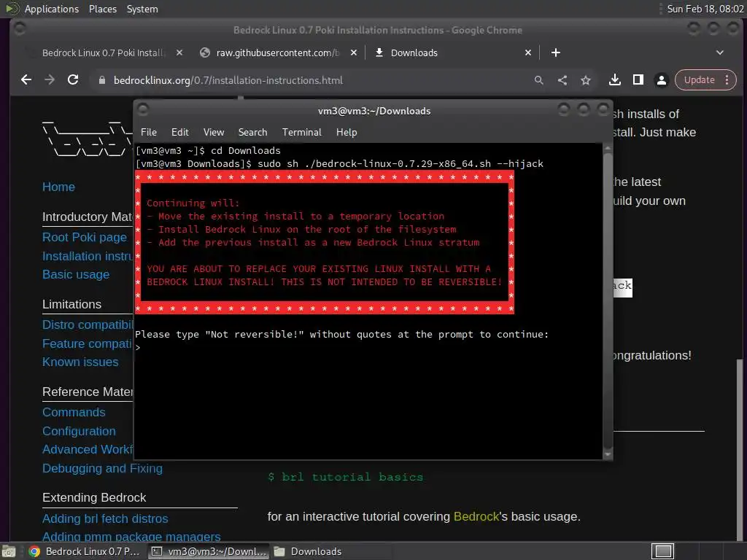747x560 pixels.
Task: Open Chrome three-dot menu
Action: coord(727,80)
